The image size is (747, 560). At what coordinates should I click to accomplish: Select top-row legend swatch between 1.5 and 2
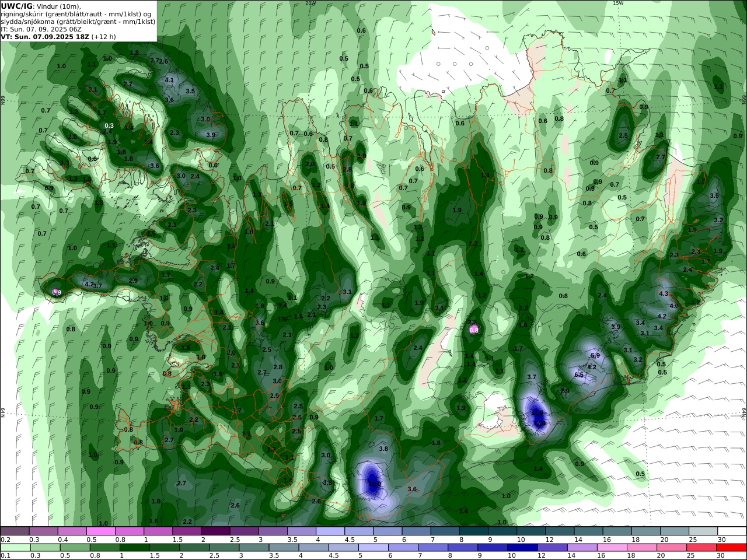(186, 531)
